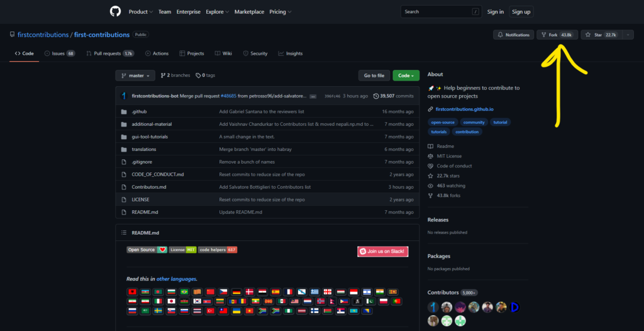Viewport: 644px width, 331px height.
Task: Switch to the Issues tab
Action: [60, 53]
